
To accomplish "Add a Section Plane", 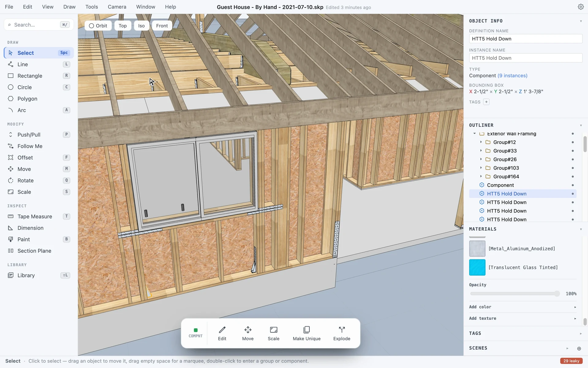I will click(39, 251).
